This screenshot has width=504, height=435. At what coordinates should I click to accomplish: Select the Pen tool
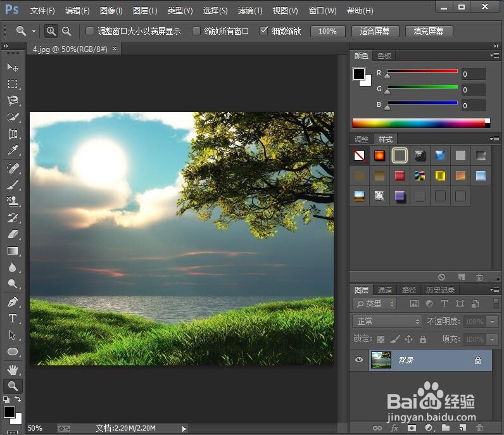(x=13, y=302)
